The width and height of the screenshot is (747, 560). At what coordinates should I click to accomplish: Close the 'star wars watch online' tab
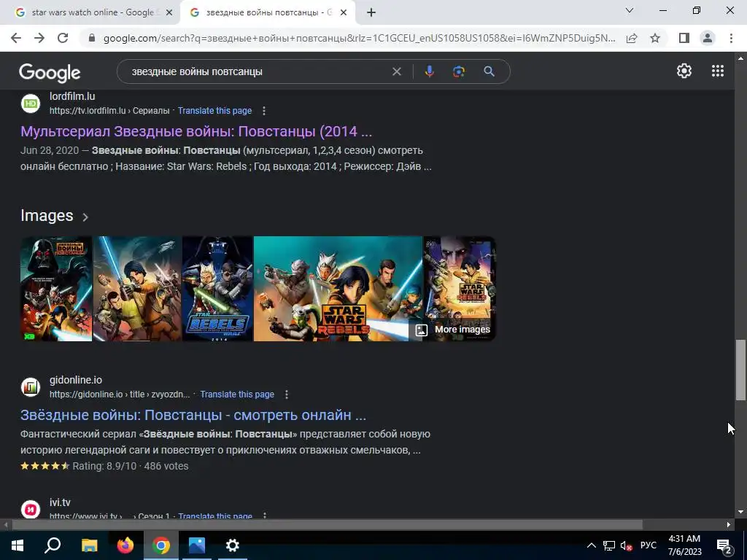[169, 13]
